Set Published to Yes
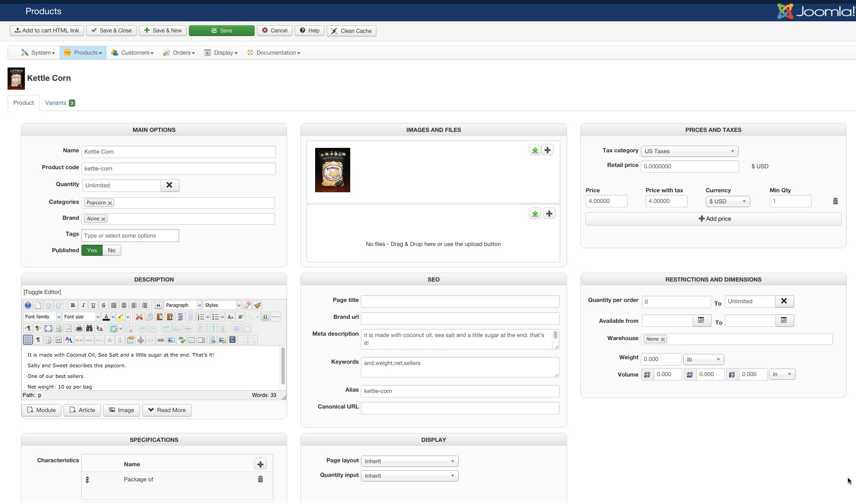856x504 pixels. point(92,250)
